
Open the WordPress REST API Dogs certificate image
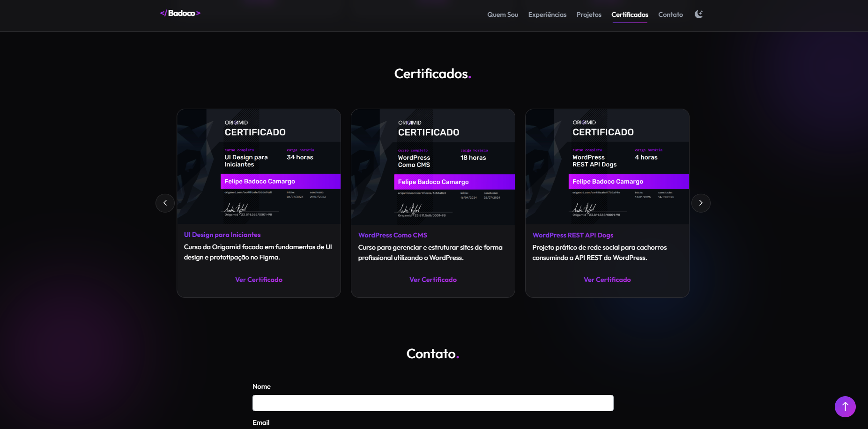click(x=607, y=167)
